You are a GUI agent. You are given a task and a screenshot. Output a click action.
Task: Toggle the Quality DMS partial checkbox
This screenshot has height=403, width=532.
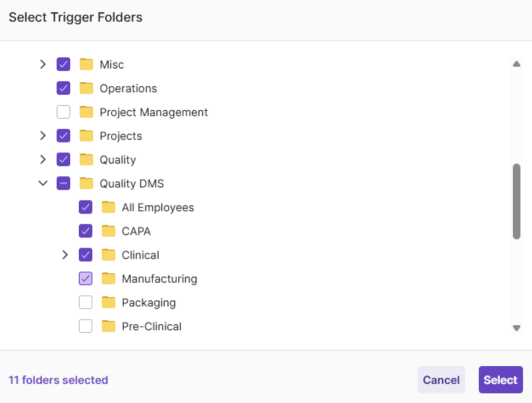pos(63,184)
